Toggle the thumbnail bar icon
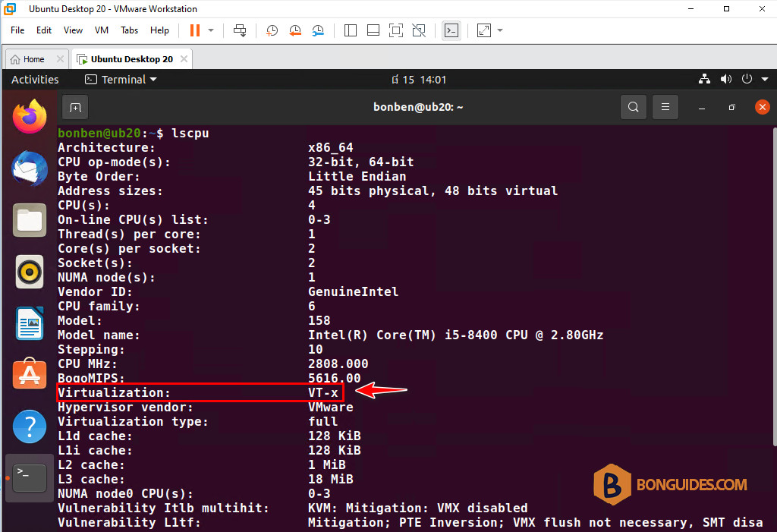Screen dimensions: 777x532 point(373,30)
